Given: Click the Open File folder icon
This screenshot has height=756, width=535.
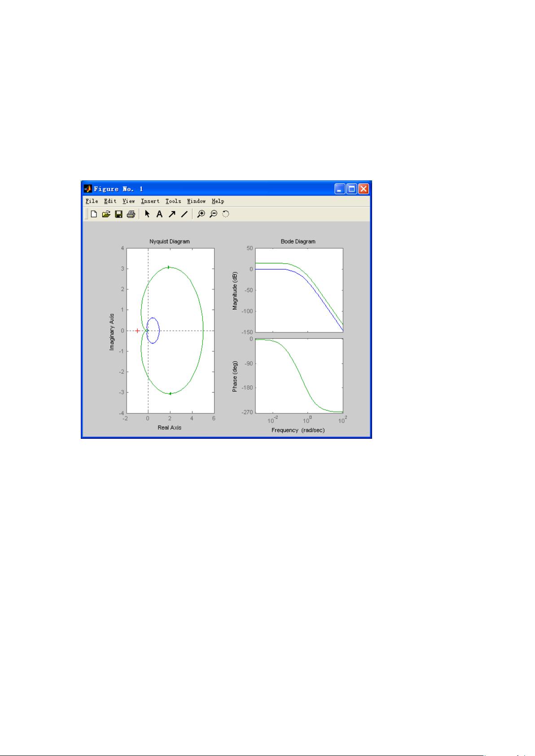Looking at the screenshot, I should (x=106, y=214).
